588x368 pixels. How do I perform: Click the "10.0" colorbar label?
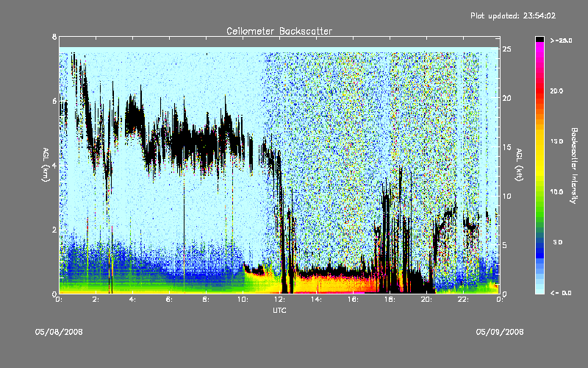pos(556,192)
